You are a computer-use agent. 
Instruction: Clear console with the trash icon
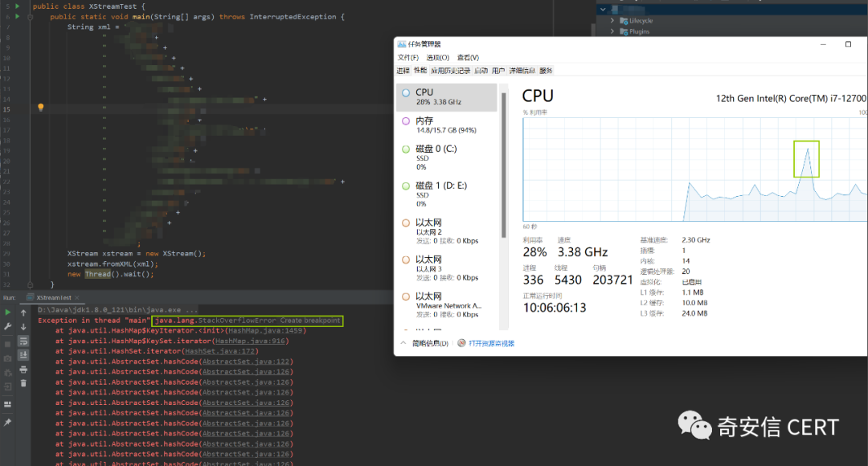tap(23, 383)
